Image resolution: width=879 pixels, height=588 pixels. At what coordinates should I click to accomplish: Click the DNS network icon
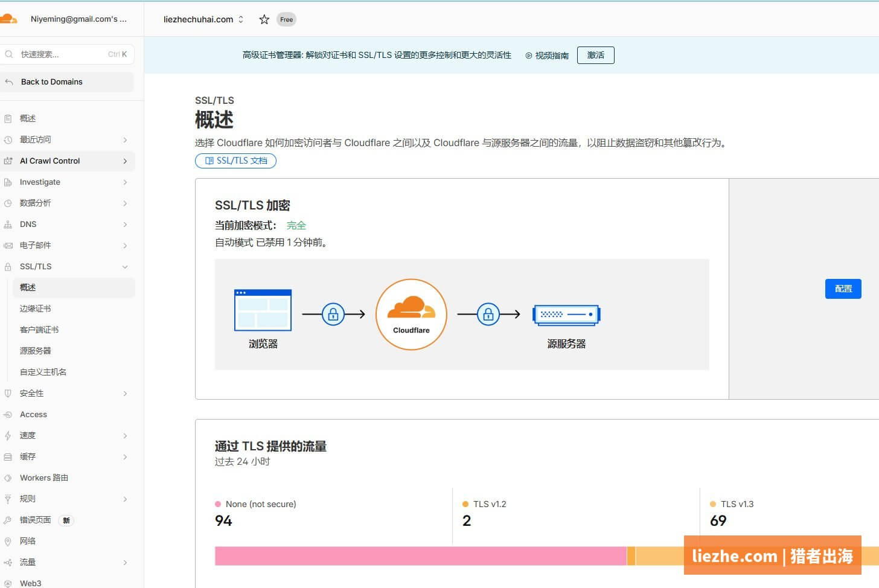(8, 224)
